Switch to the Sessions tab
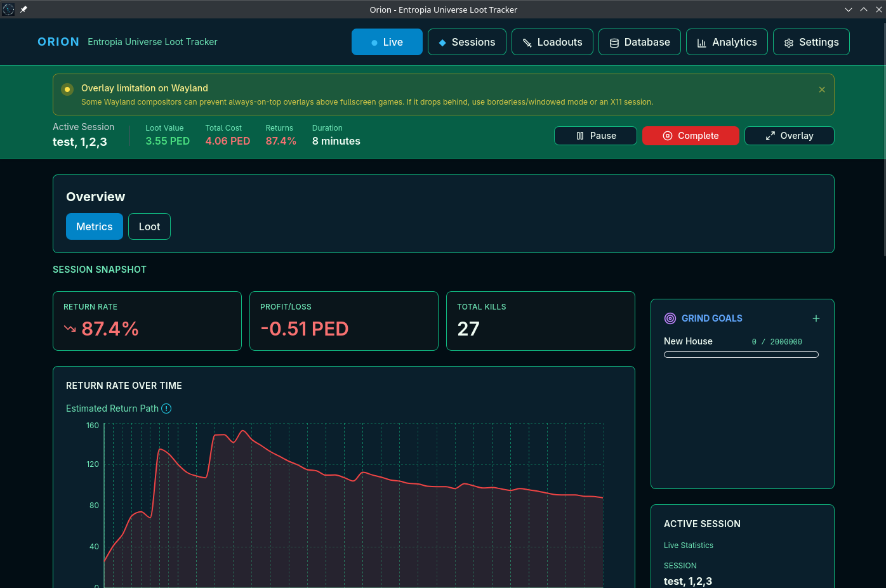This screenshot has width=886, height=588. pos(466,42)
